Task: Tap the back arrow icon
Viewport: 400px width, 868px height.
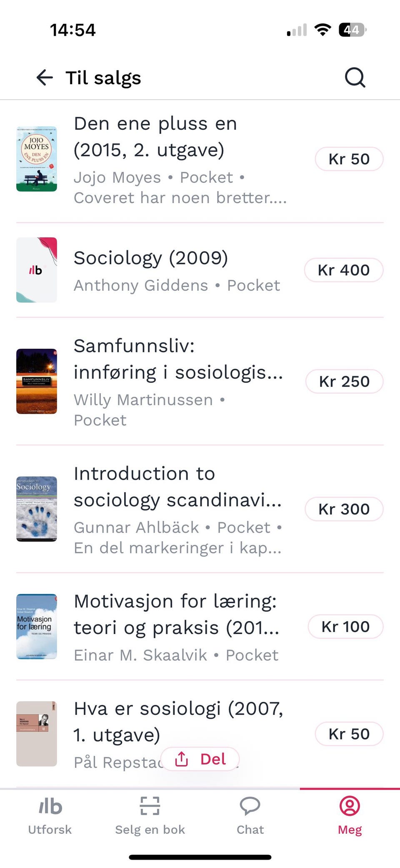Action: coord(45,78)
